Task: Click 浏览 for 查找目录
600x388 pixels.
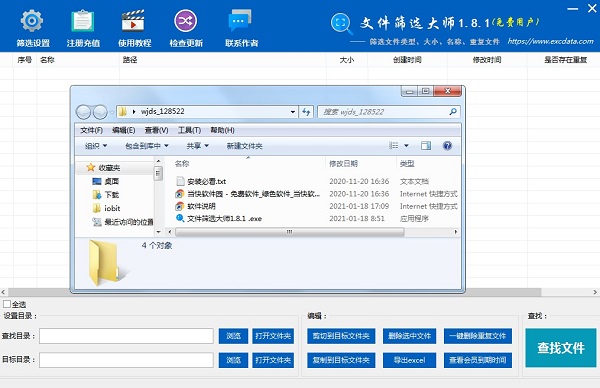Action: [233, 336]
